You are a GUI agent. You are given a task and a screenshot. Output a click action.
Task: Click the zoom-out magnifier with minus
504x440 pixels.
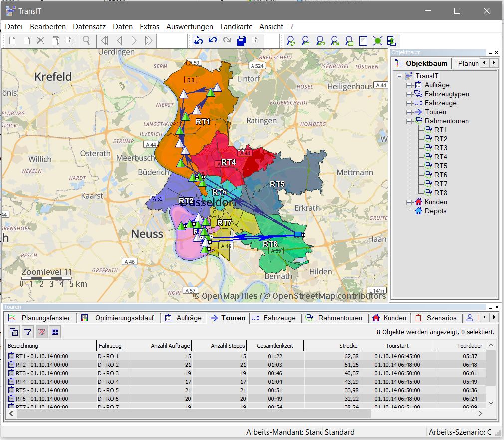[x=305, y=41]
